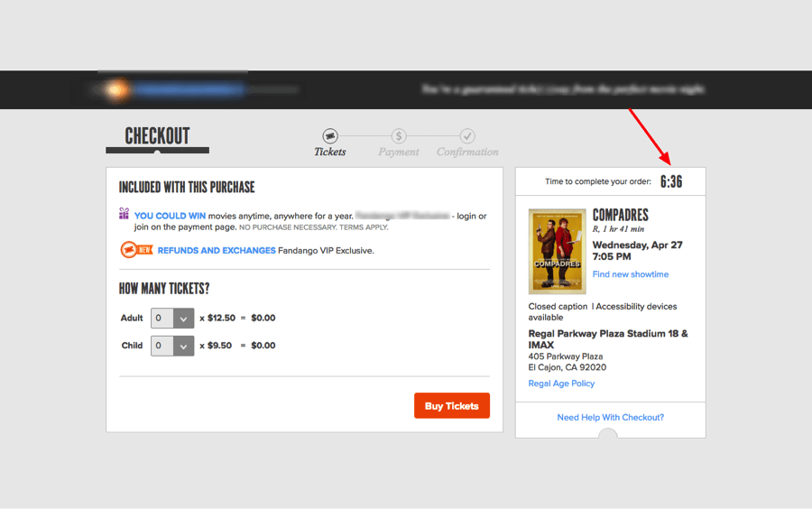Click the purple gift icon beside You Could Win
This screenshot has height=509, width=812.
pos(124,213)
